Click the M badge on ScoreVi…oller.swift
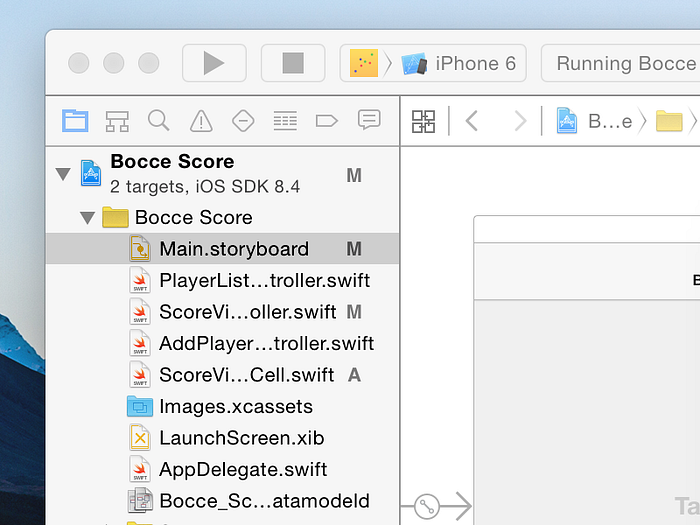 click(354, 312)
